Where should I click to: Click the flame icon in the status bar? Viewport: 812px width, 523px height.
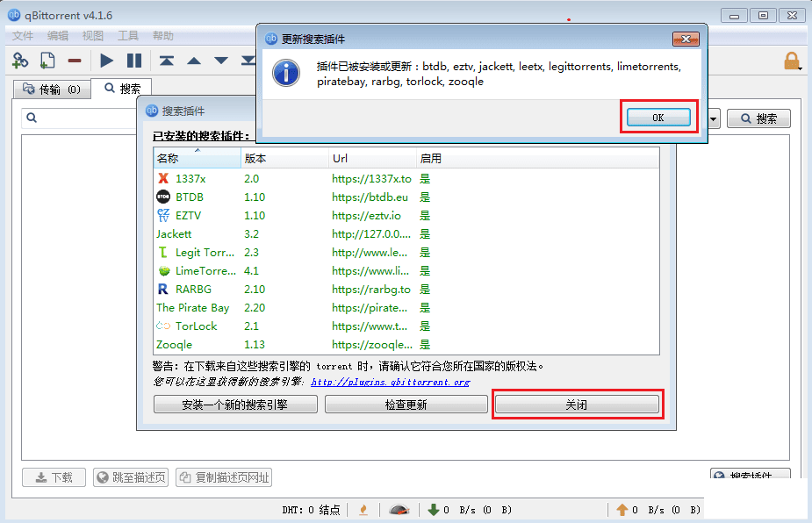tap(363, 510)
